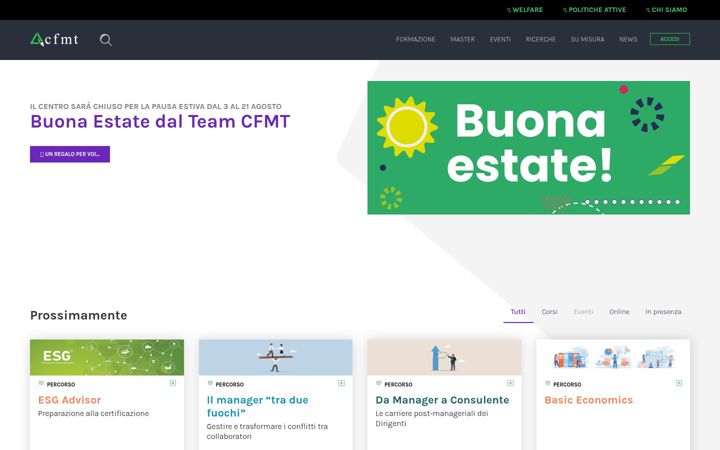
Task: Select the Corsi filter tab
Action: pos(549,312)
